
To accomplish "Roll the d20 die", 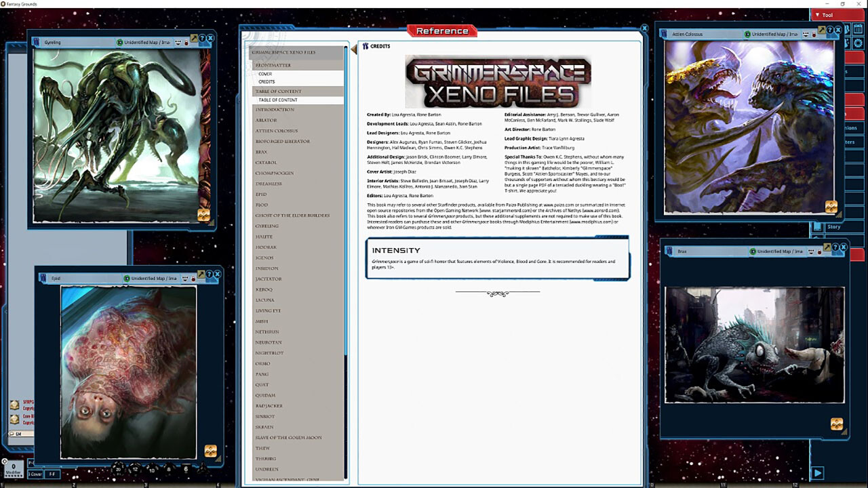I will [x=118, y=468].
